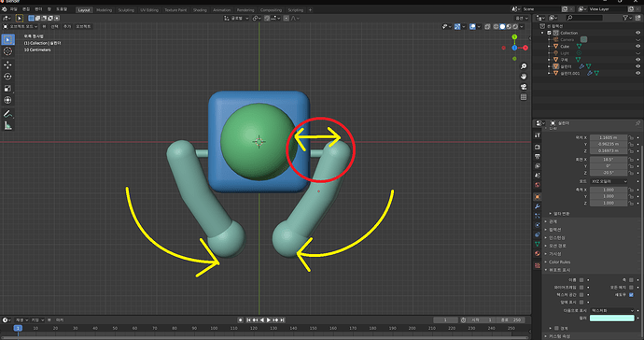Toggle Collection exclude checkbox in outliner
This screenshot has height=340, width=644.
point(549,33)
